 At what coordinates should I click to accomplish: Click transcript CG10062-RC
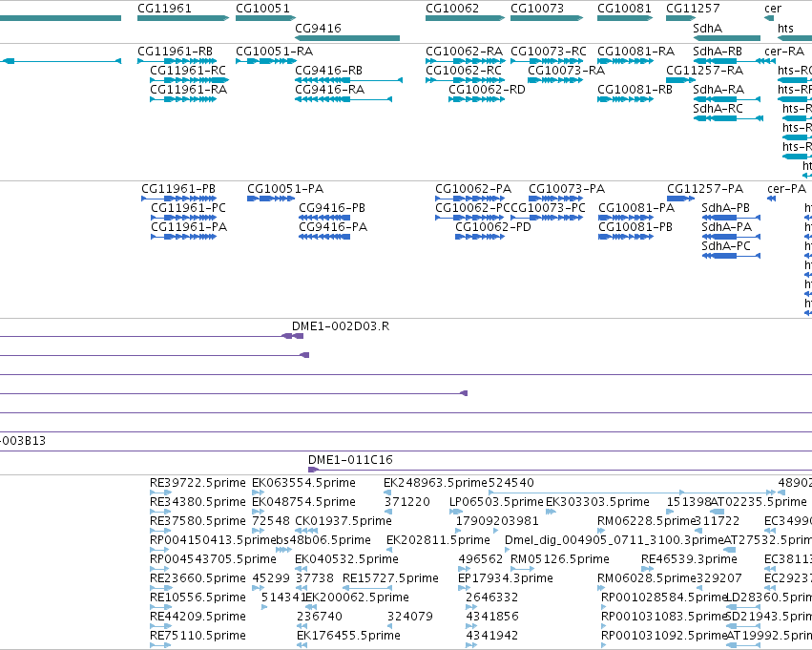tap(465, 80)
